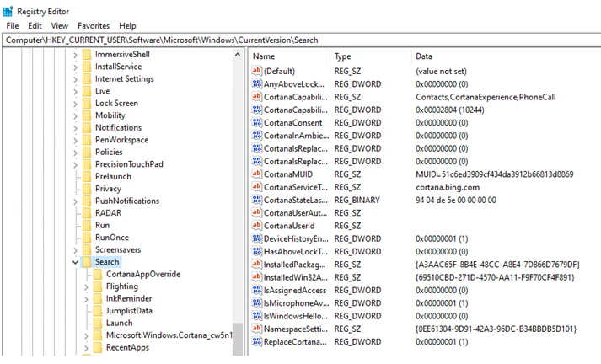The height and width of the screenshot is (364, 601).
Task: Click the binary icon beside CortanaStateLas value
Action: click(x=256, y=200)
